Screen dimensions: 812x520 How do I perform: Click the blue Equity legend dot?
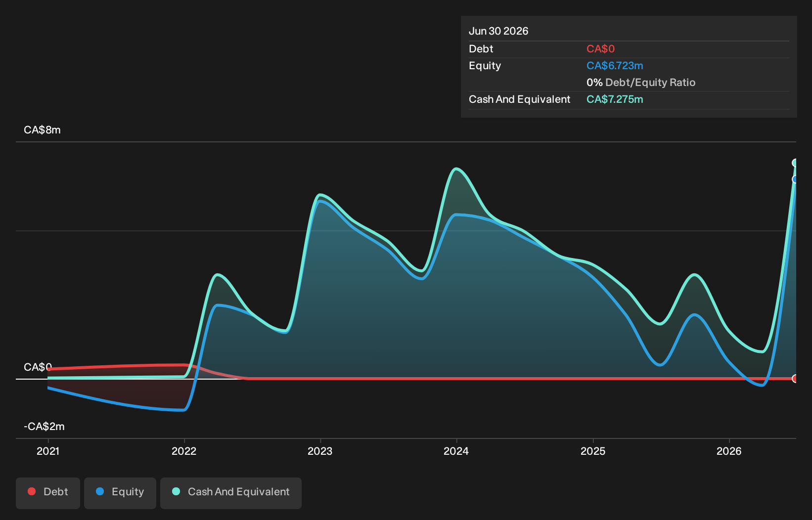coord(100,491)
